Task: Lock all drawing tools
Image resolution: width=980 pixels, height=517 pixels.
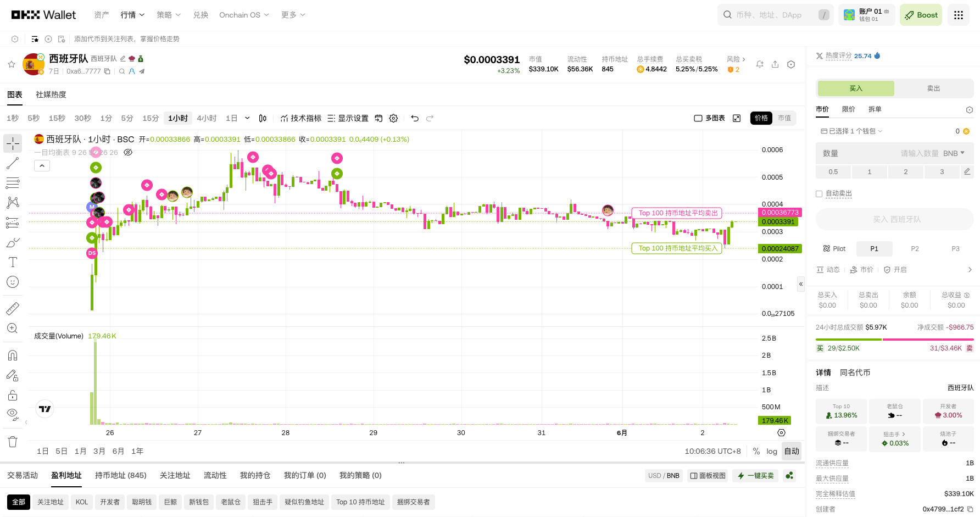Action: (x=13, y=395)
